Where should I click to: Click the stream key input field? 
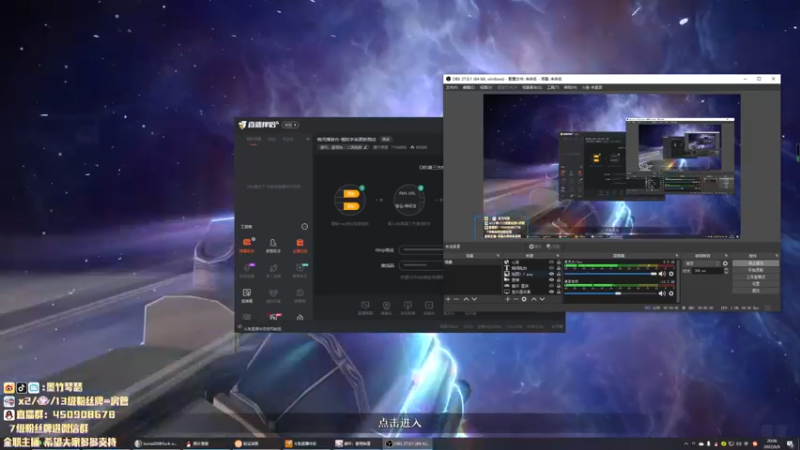pyautogui.click(x=421, y=265)
